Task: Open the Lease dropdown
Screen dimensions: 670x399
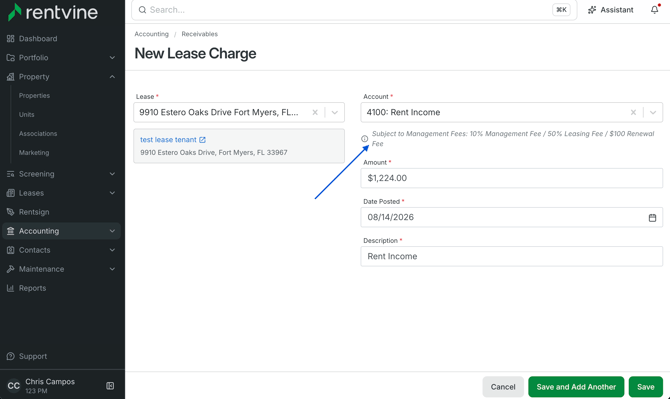Action: point(335,112)
